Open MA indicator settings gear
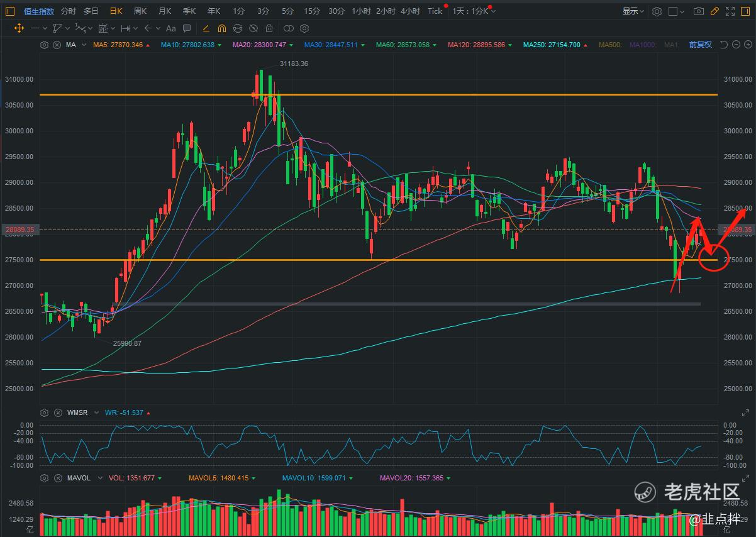Viewport: 756px width, 537px height. pos(44,45)
